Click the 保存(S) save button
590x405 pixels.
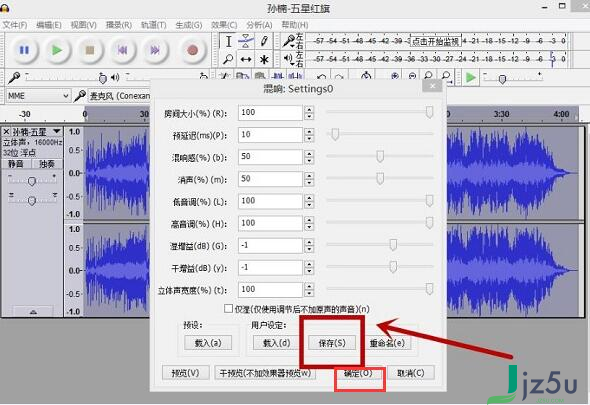[x=332, y=343]
